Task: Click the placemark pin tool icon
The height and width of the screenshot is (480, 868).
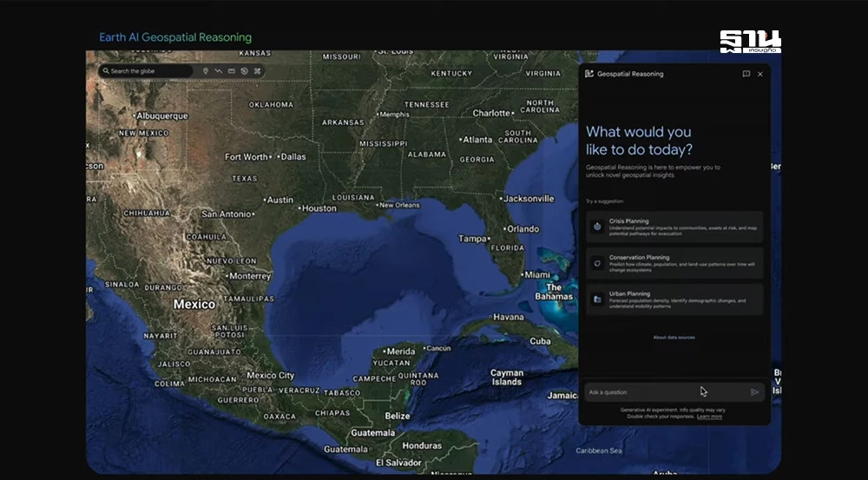Action: [x=206, y=71]
